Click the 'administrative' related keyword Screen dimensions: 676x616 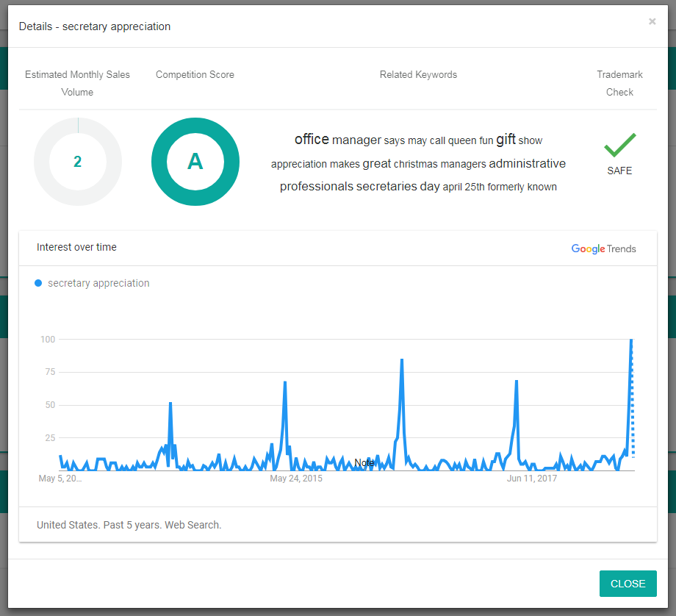click(528, 163)
